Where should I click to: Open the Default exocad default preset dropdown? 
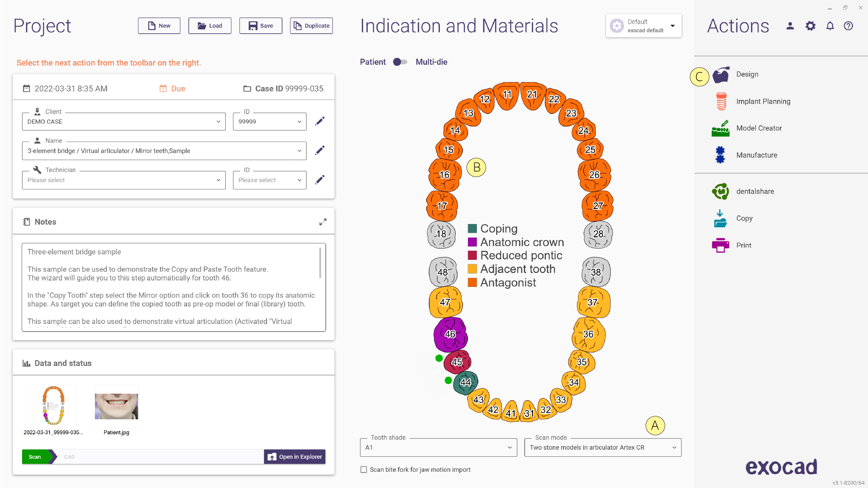click(x=644, y=26)
